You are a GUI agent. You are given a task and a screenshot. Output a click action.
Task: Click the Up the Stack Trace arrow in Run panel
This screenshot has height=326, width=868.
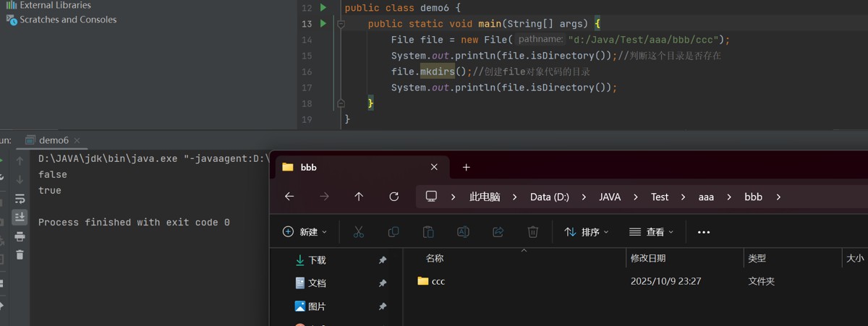(x=20, y=160)
